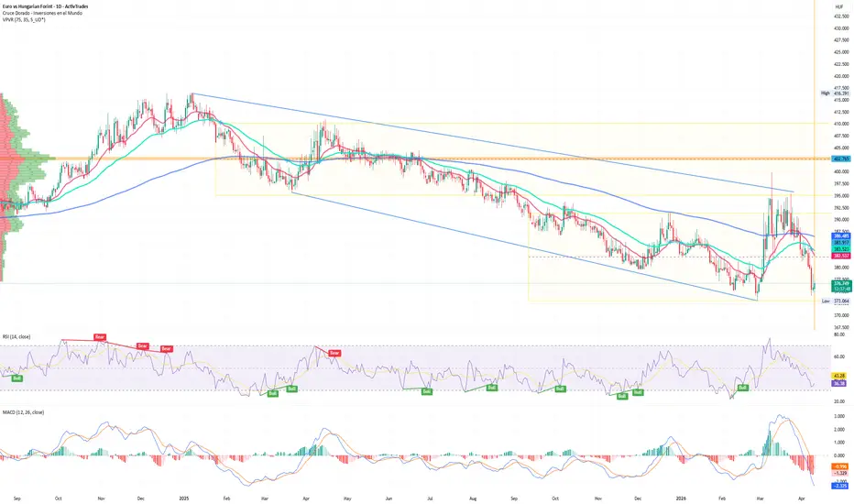Click the 410.000 price axis value
Image resolution: width=854 pixels, height=504 pixels.
[x=841, y=124]
